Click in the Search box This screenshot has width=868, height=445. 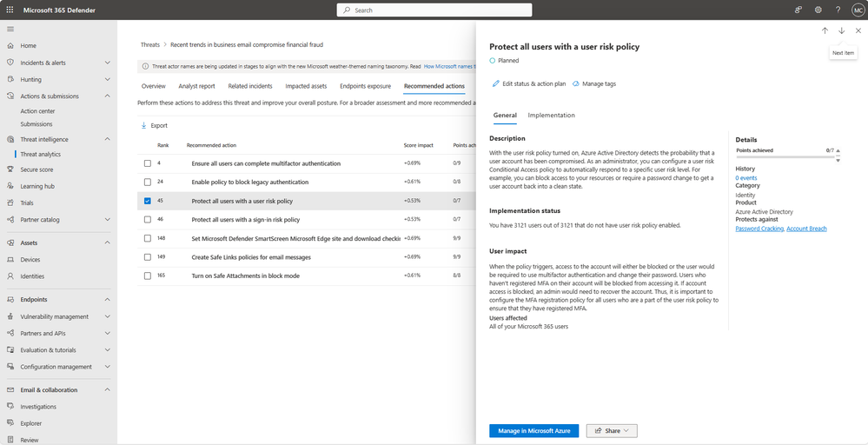pyautogui.click(x=433, y=10)
